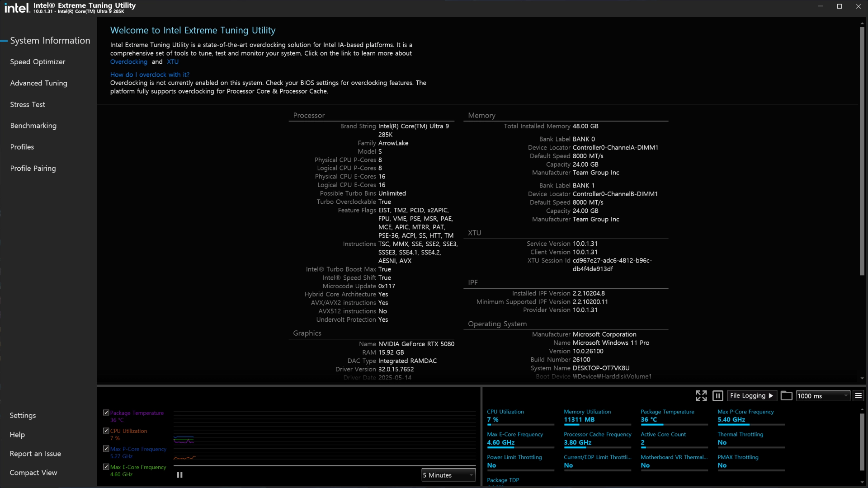
Task: Uncheck Package Temperature graph checkbox
Action: coord(106,413)
